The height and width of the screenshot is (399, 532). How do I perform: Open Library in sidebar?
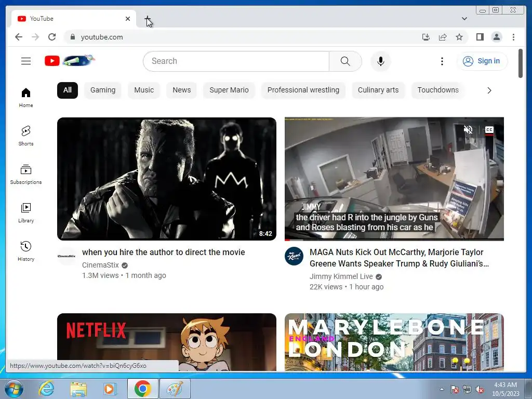coord(26,212)
